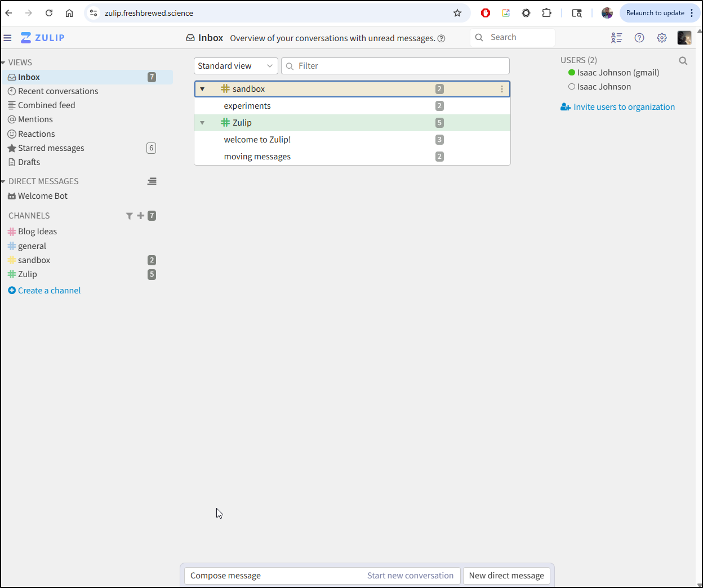Click Invite users to organization

(617, 107)
